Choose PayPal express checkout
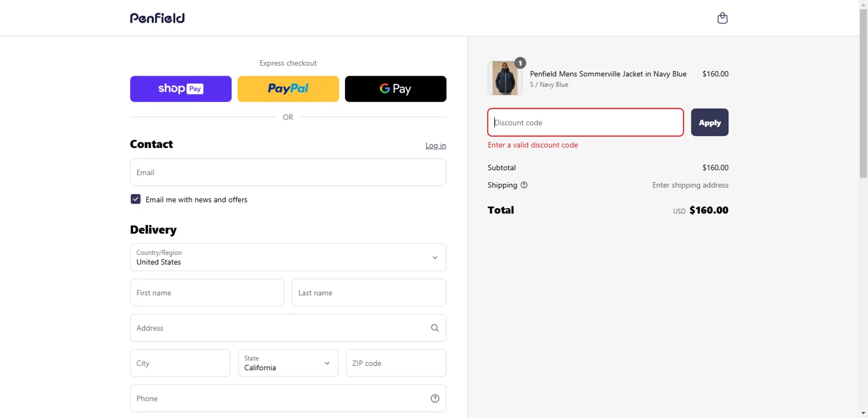868x418 pixels. [x=288, y=89]
